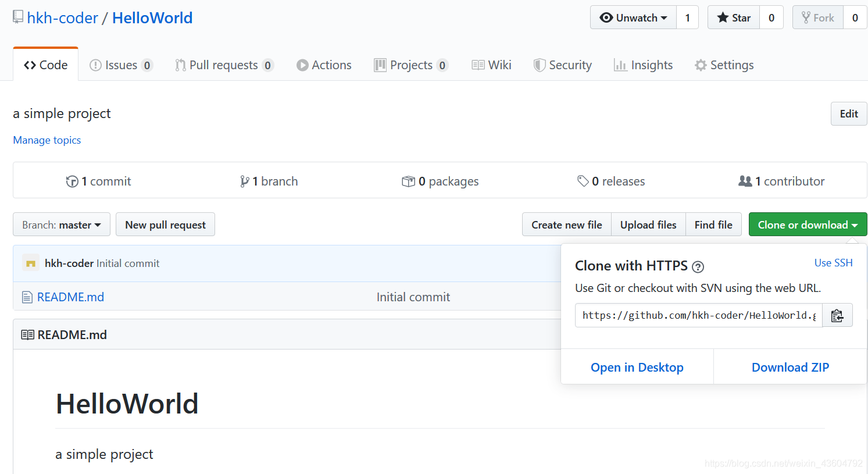Click the Insights bar graph icon
The height and width of the screenshot is (474, 868).
click(620, 65)
